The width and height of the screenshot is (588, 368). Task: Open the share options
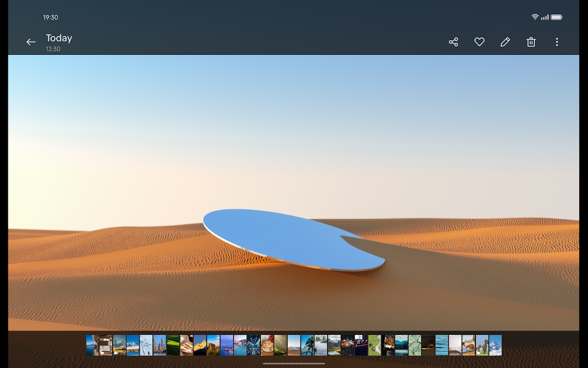coord(453,42)
